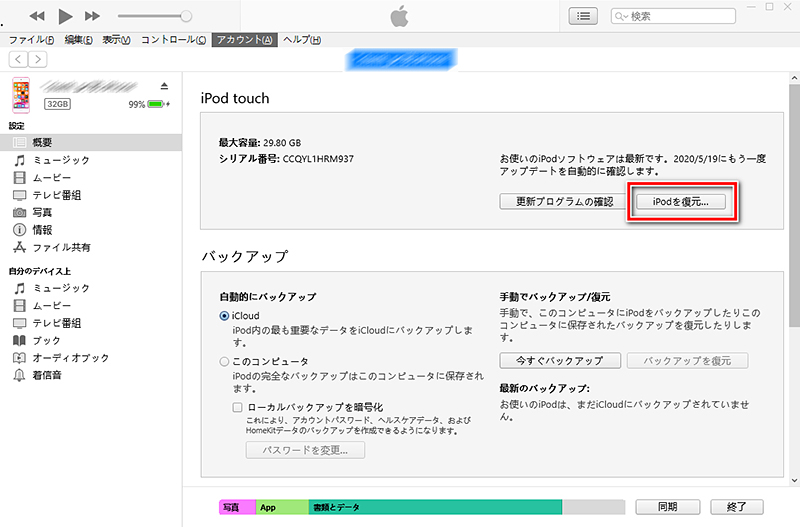Open ブック icon on device

coord(19,340)
